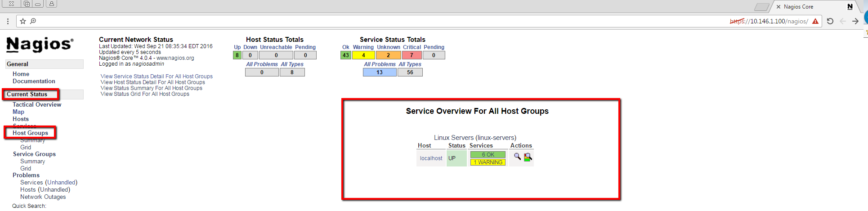
Task: Open Host Groups in the sidebar
Action: tap(30, 133)
